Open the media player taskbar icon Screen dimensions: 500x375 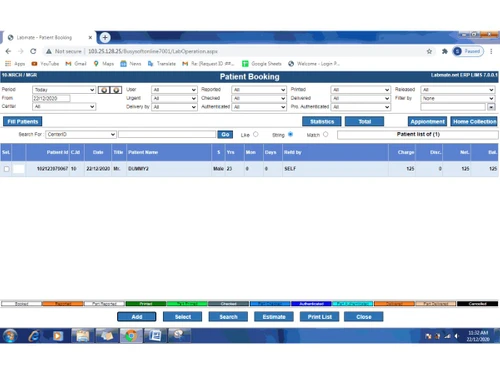58,336
